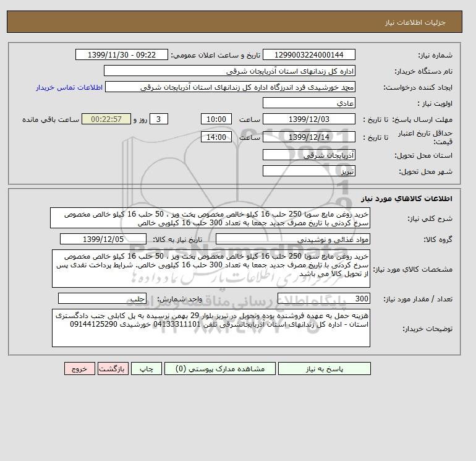476x461 pixels.
Task: Click the شرح کلی نیاز text box
Action: (210, 218)
